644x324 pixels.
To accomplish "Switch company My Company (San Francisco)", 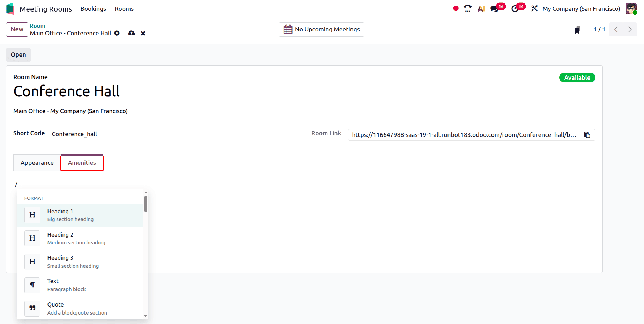I will pyautogui.click(x=581, y=9).
